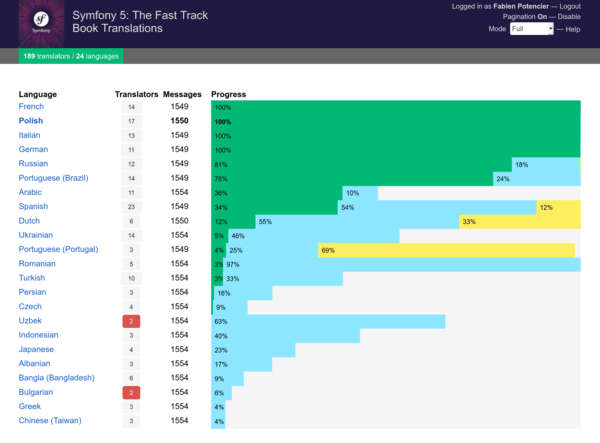Image resolution: width=600 pixels, height=443 pixels.
Task: Click Bulgarian's red translator badge 2
Action: (131, 393)
